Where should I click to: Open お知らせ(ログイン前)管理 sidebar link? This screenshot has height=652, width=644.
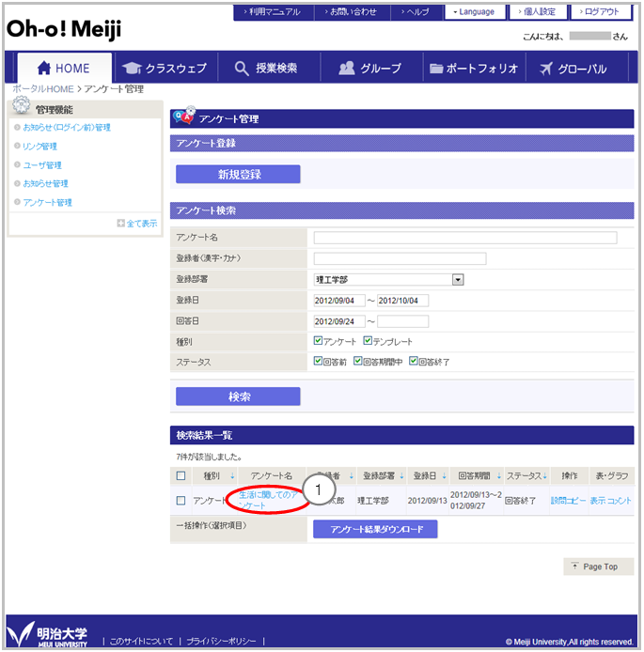click(x=67, y=127)
